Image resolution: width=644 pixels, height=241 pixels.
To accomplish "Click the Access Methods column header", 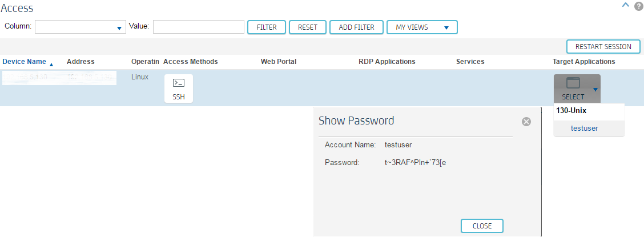I will (190, 62).
